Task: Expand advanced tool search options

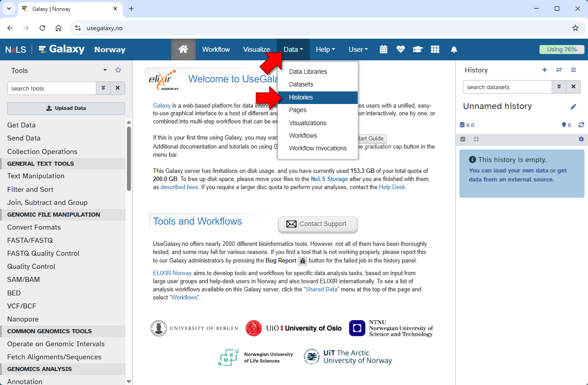Action: [103, 88]
